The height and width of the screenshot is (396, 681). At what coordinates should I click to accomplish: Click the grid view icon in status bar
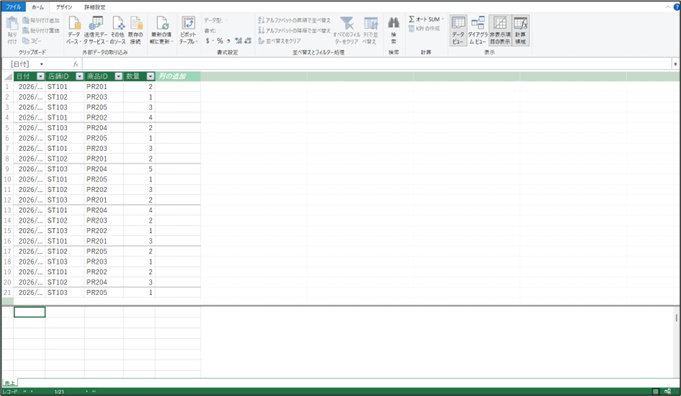656,392
